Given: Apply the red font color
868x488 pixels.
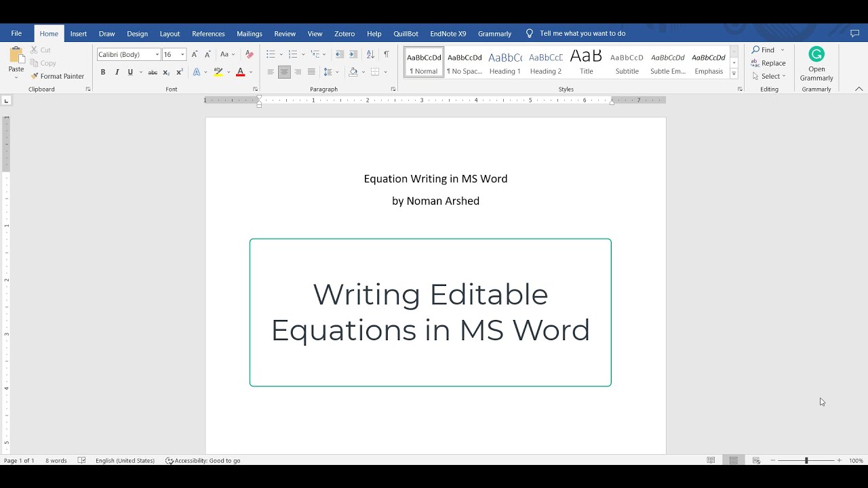Looking at the screenshot, I should point(241,72).
